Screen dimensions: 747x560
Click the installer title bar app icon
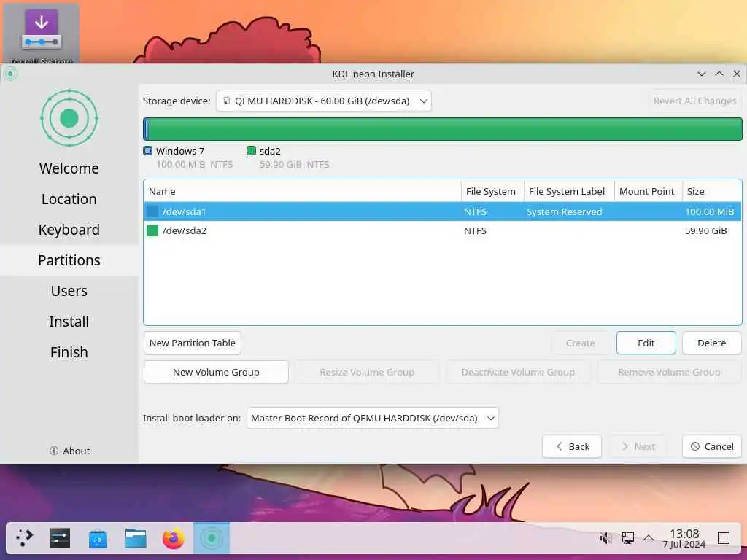pos(10,74)
